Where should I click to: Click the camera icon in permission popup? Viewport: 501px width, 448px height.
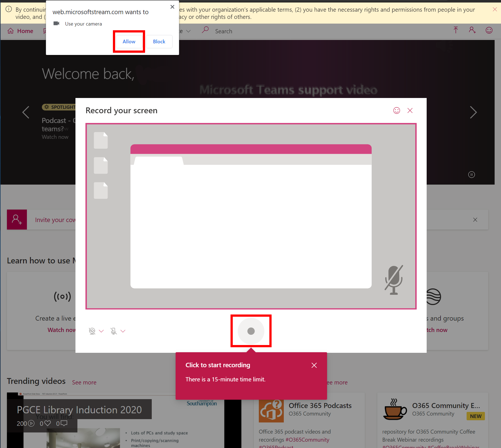[56, 23]
